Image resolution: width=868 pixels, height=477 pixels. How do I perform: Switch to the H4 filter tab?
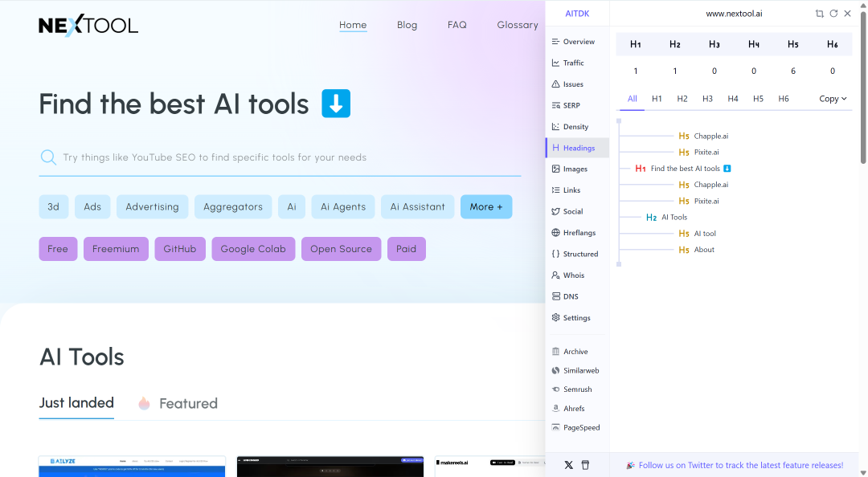click(x=733, y=99)
